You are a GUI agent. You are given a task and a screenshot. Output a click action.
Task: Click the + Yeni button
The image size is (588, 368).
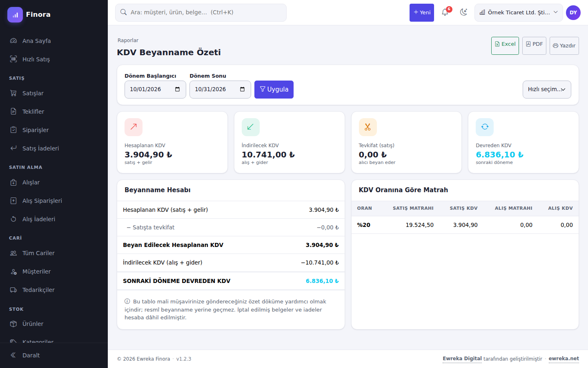tap(422, 13)
